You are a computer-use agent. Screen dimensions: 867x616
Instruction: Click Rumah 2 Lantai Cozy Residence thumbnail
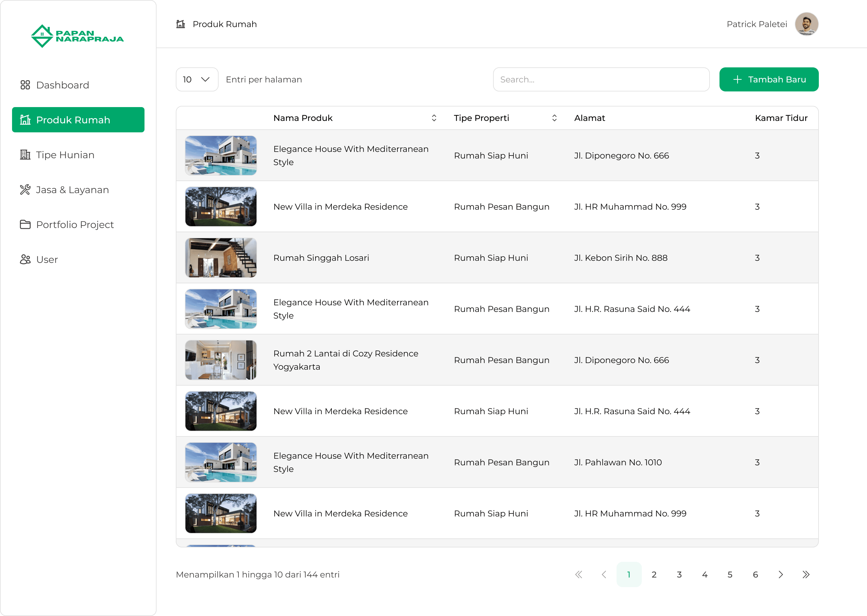coord(221,360)
